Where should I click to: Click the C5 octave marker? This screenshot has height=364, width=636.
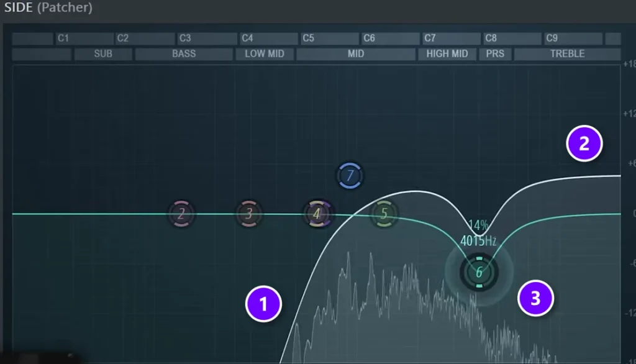pos(329,39)
